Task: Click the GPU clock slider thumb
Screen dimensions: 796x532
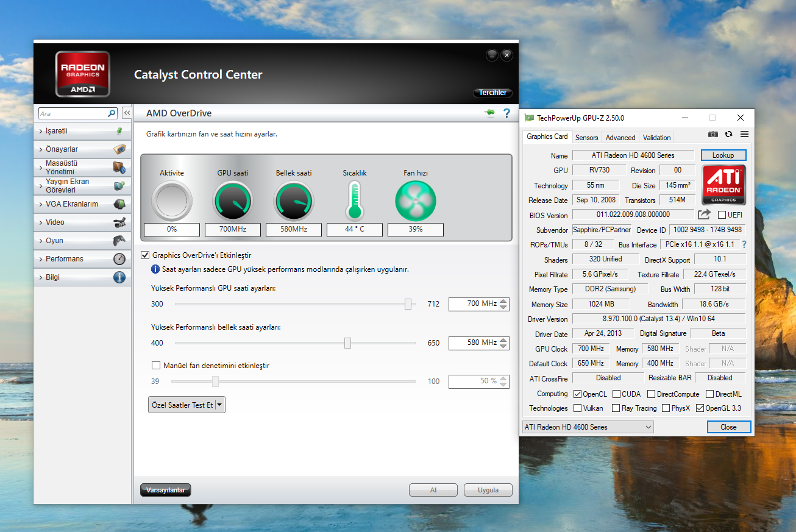Action: click(x=408, y=304)
